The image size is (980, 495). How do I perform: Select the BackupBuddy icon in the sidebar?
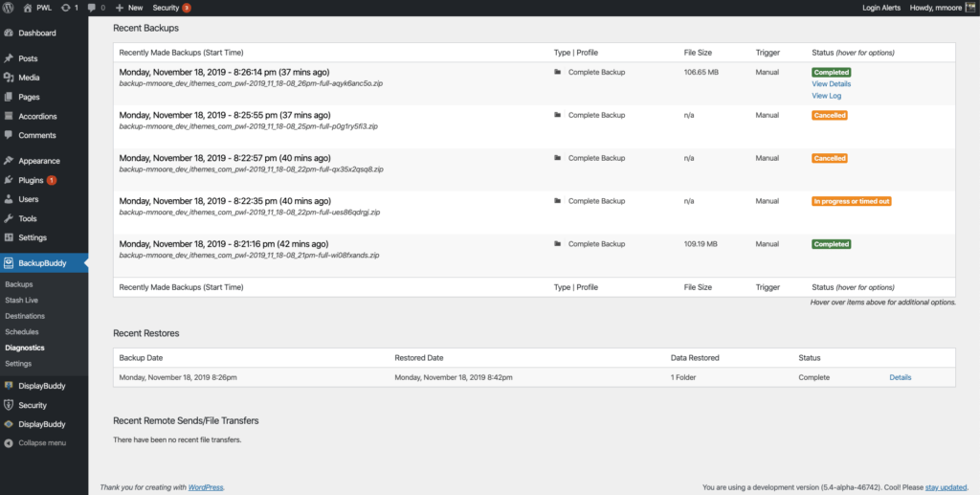point(9,263)
